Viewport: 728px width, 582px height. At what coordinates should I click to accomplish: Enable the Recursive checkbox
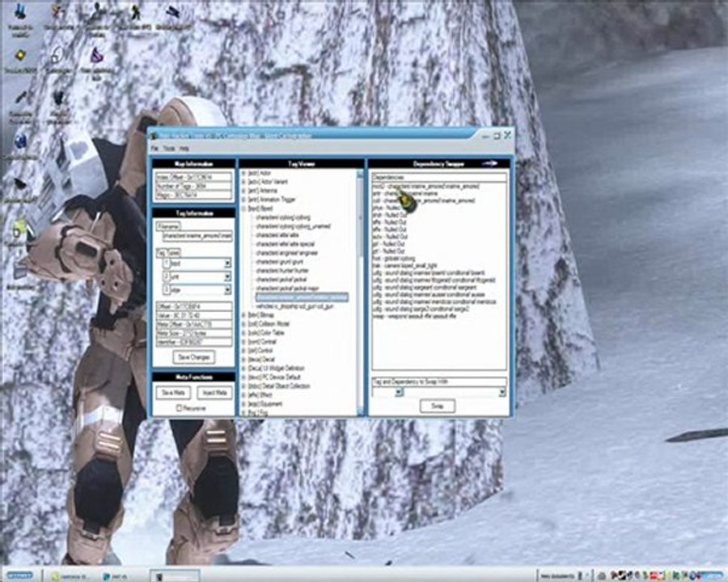coord(180,408)
